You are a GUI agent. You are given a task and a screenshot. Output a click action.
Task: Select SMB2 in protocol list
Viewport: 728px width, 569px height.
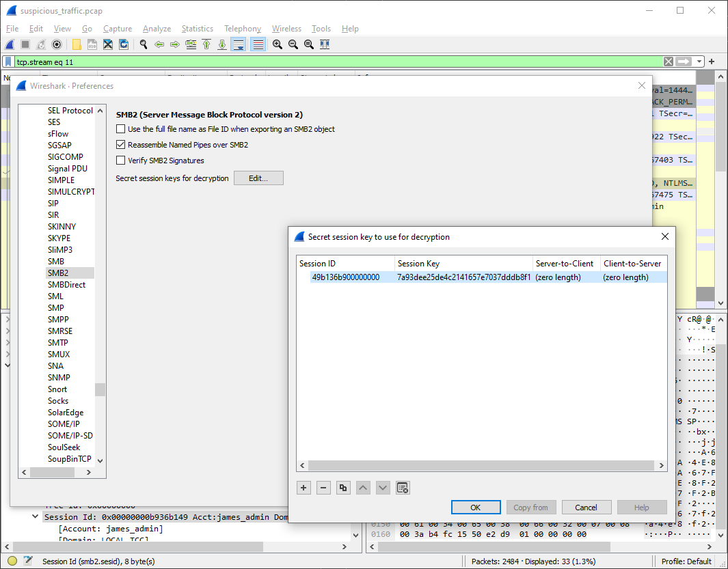coord(70,273)
